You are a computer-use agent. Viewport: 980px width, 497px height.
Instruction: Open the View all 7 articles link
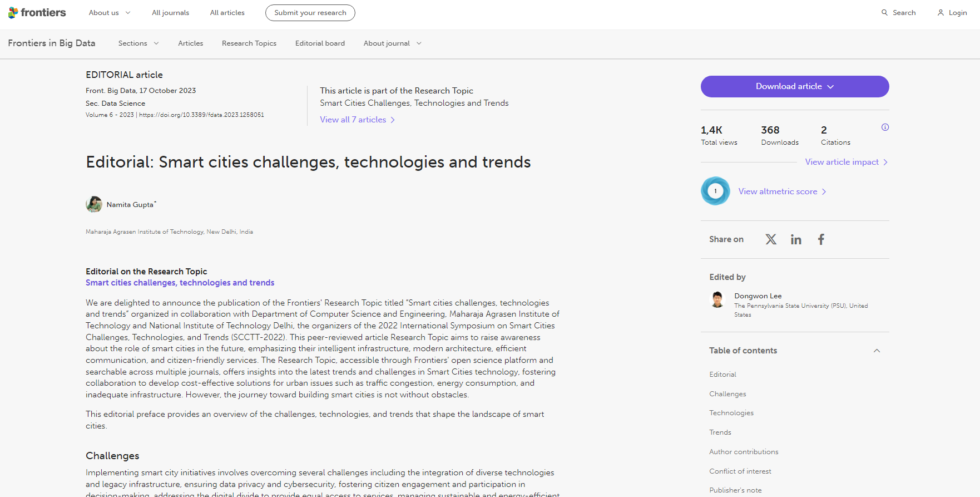coord(357,120)
